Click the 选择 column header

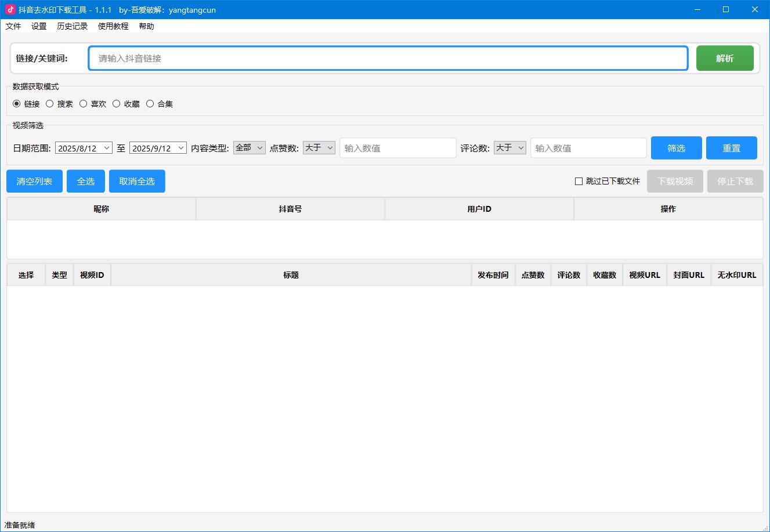click(26, 275)
